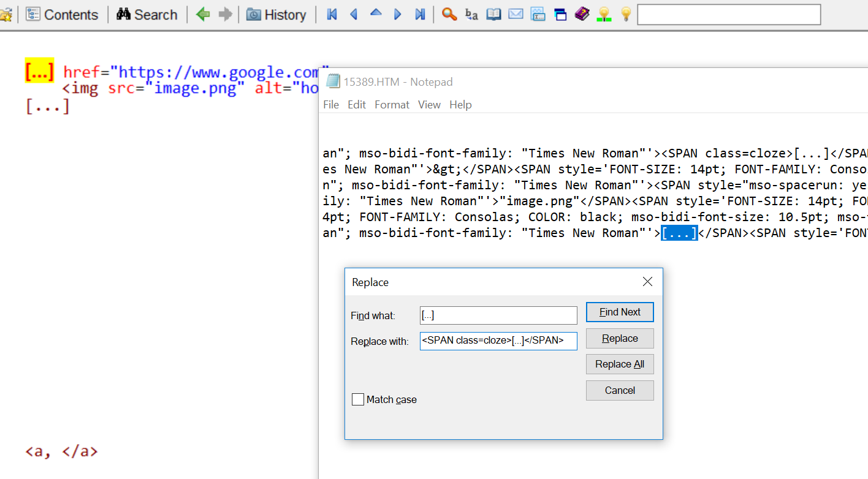Open the Search tool with binoculars
Screen dimensions: 868x479
pyautogui.click(x=147, y=15)
